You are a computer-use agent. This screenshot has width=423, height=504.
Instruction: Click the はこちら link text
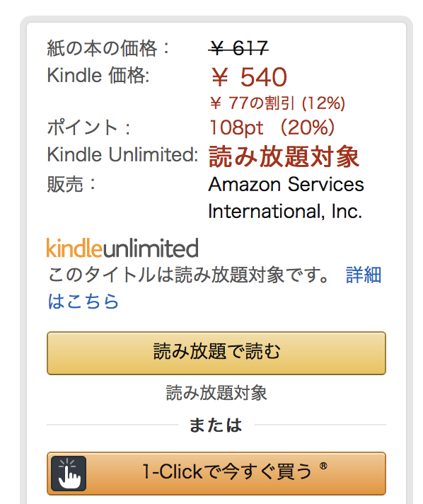tap(83, 301)
